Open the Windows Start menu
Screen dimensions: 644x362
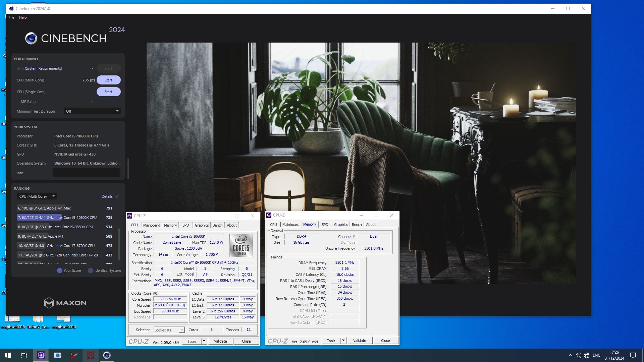tap(8, 355)
